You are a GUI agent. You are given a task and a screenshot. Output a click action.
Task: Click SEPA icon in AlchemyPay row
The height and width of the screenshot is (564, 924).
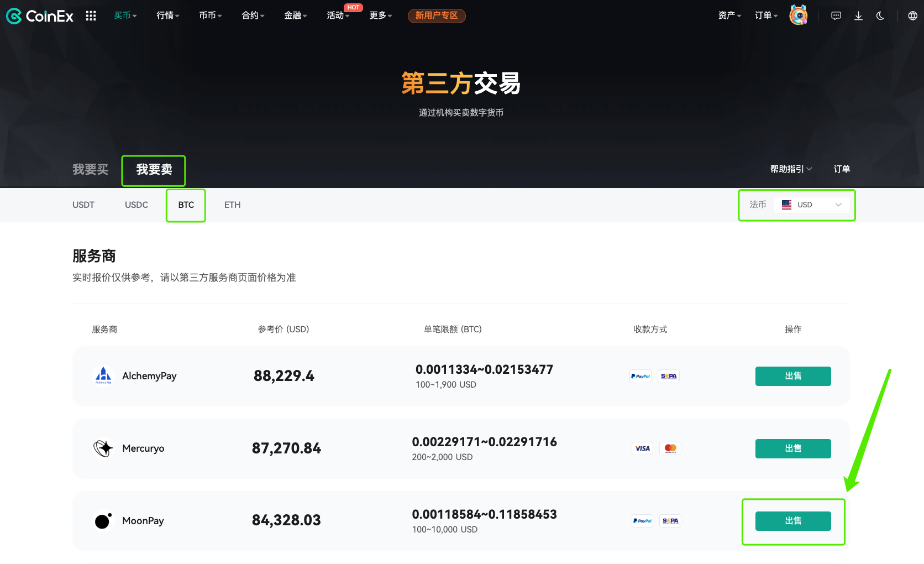pyautogui.click(x=669, y=376)
